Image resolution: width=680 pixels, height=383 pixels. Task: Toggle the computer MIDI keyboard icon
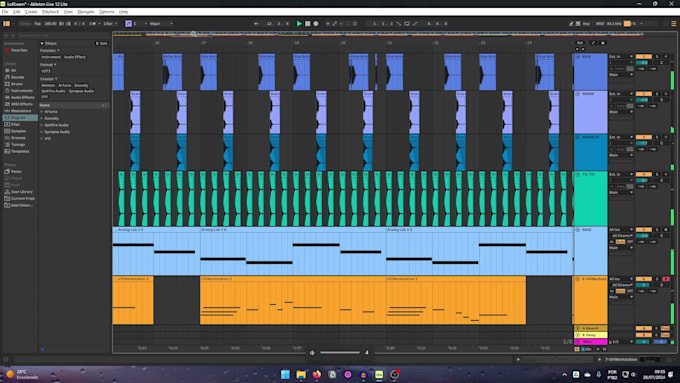click(x=578, y=23)
